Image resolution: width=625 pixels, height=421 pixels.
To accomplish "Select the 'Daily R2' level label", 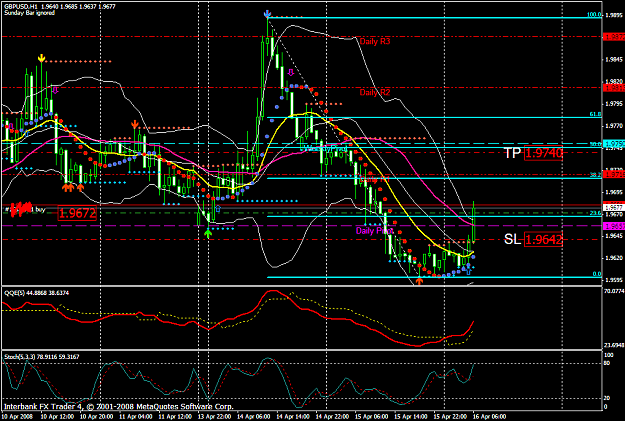I will [375, 92].
